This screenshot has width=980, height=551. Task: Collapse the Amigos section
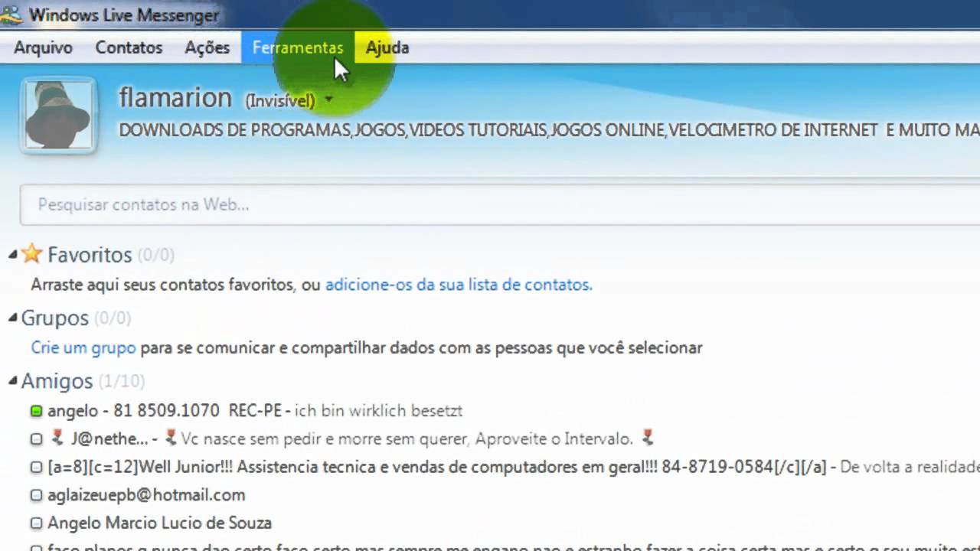pos(13,380)
